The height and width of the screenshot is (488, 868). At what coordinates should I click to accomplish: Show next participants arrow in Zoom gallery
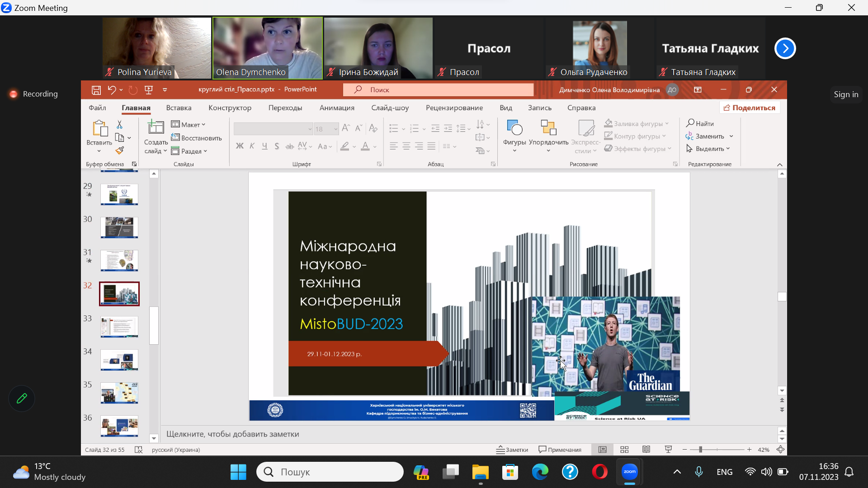[785, 48]
